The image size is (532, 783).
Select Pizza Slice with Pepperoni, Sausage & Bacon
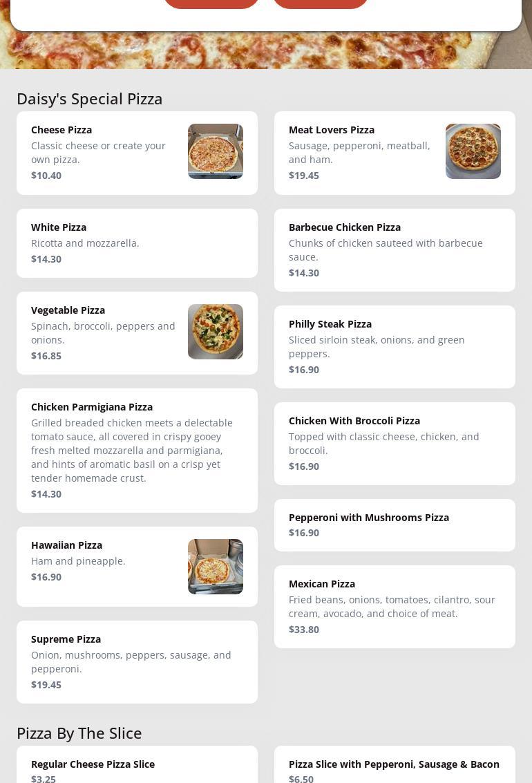tap(395, 768)
